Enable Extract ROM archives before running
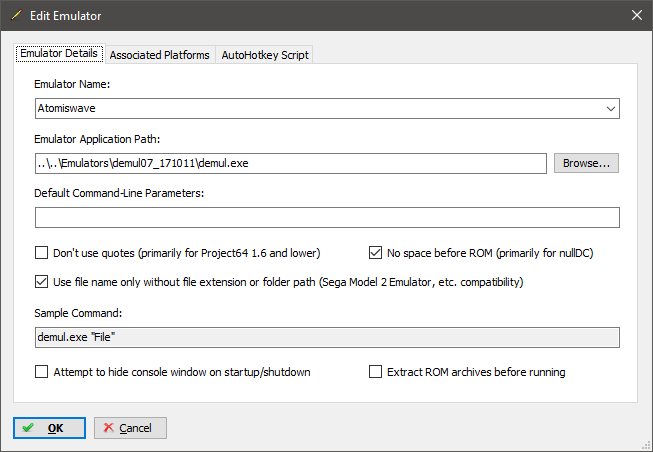This screenshot has height=452, width=653. [375, 372]
